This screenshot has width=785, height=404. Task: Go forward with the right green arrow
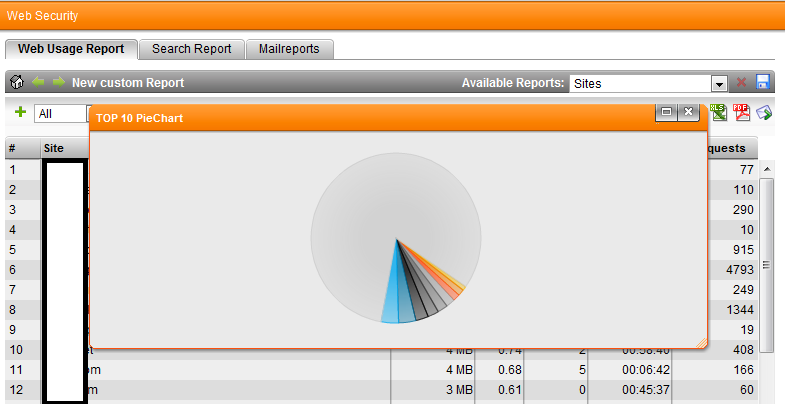pyautogui.click(x=59, y=82)
